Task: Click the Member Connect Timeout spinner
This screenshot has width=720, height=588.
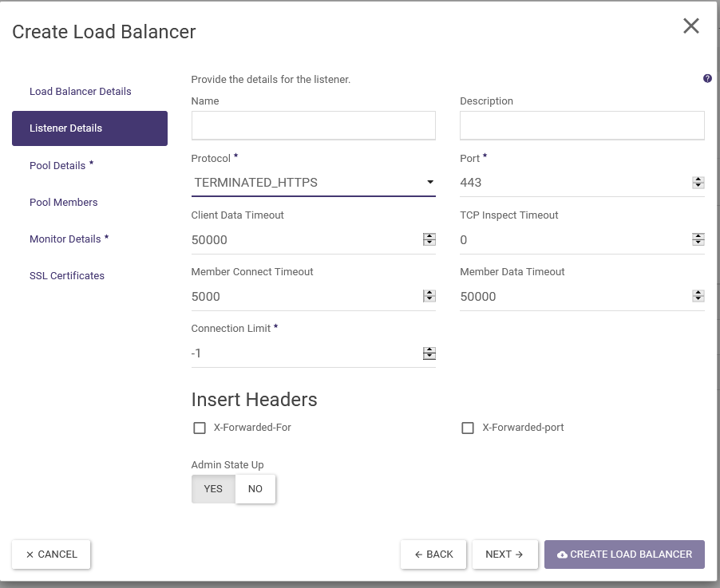Action: pyautogui.click(x=429, y=296)
